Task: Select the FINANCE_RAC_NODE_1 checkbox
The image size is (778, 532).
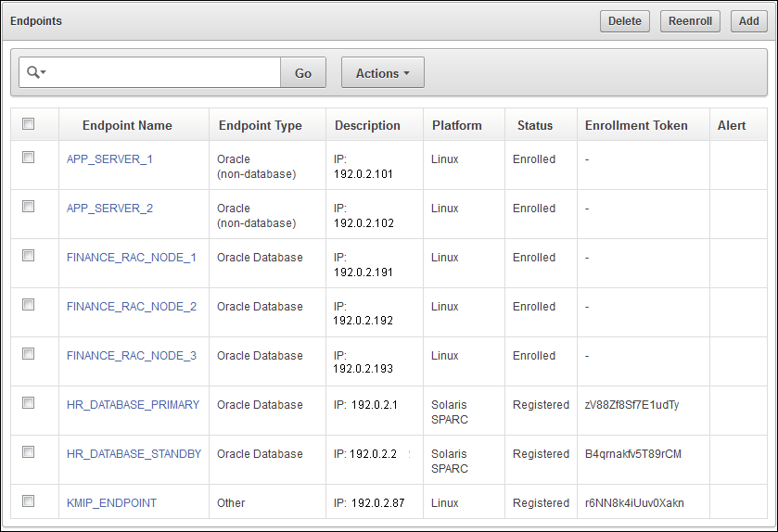Action: tap(28, 255)
